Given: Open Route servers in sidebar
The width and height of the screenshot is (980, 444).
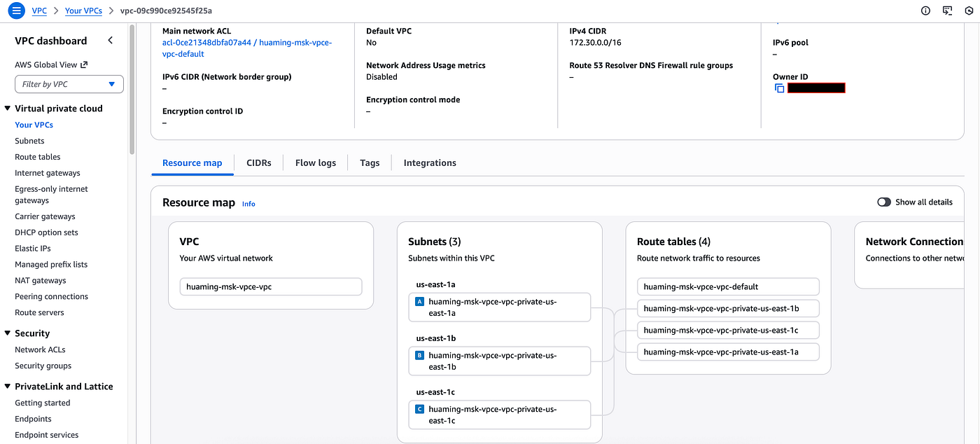Looking at the screenshot, I should (39, 313).
